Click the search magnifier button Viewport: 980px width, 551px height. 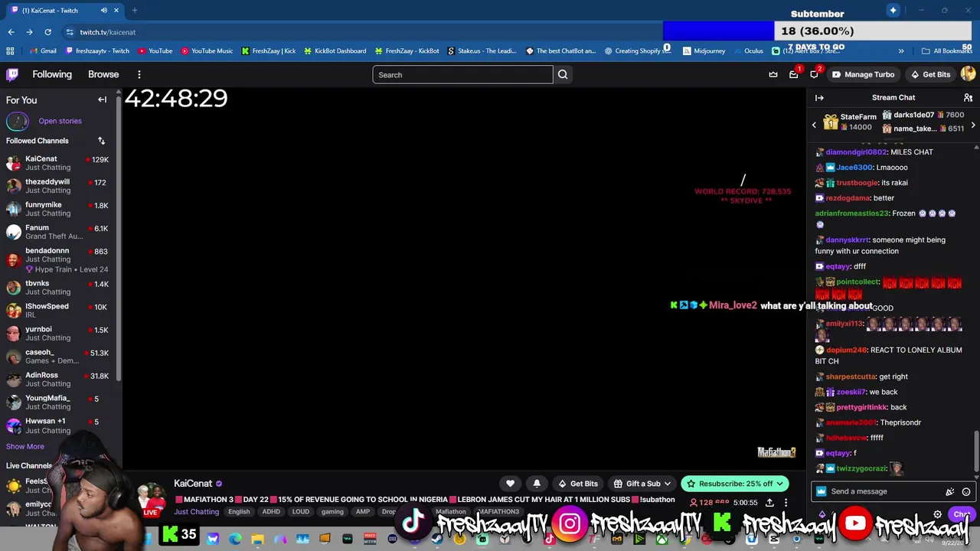[563, 74]
